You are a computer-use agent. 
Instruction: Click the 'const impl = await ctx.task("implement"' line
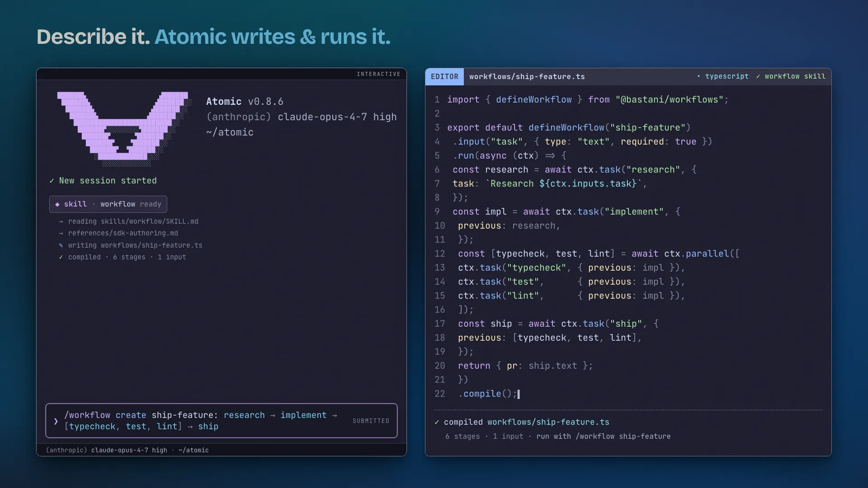point(566,212)
